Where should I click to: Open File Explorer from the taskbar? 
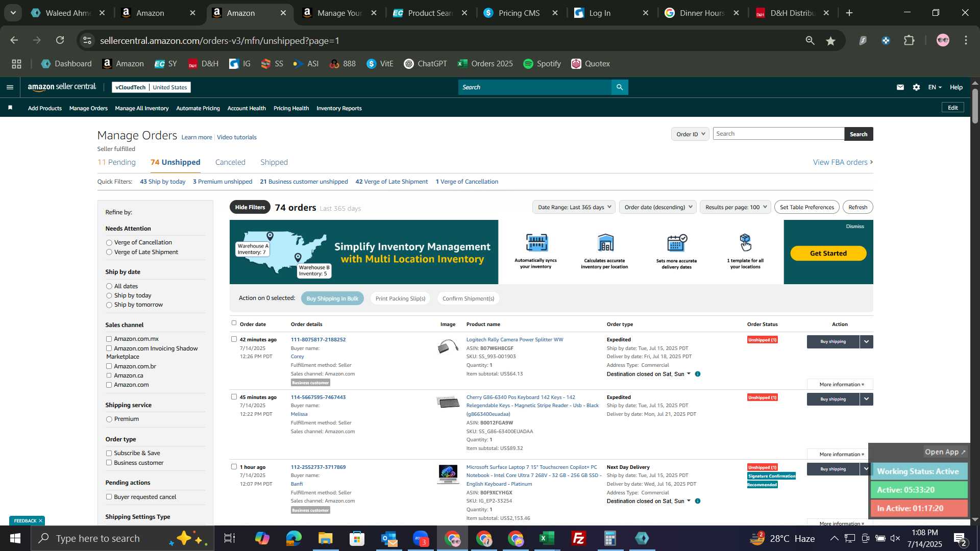point(326,538)
